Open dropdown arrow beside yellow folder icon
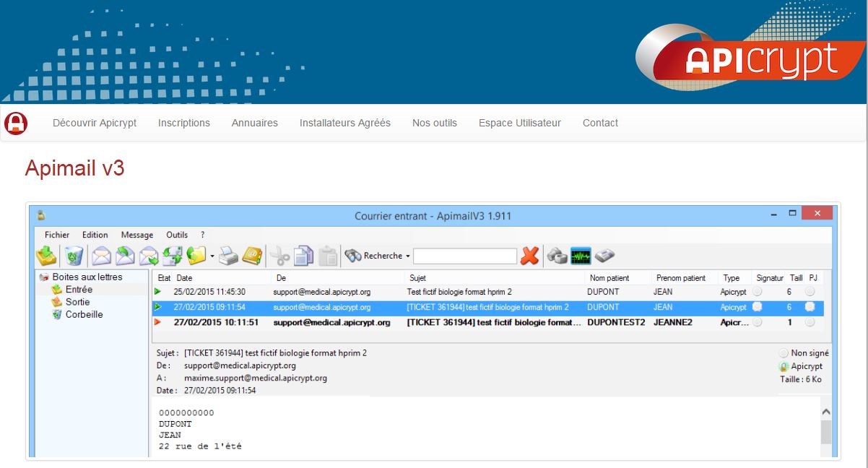 coord(212,256)
